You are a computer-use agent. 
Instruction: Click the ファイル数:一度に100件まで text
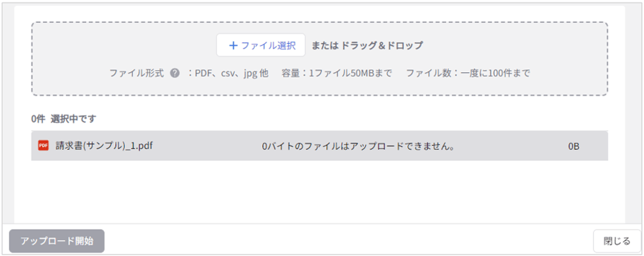[468, 74]
